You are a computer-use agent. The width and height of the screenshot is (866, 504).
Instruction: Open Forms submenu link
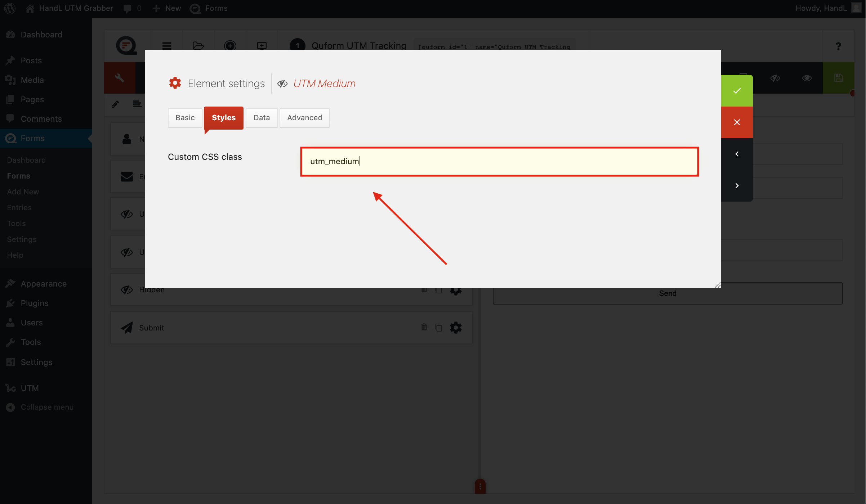[18, 176]
